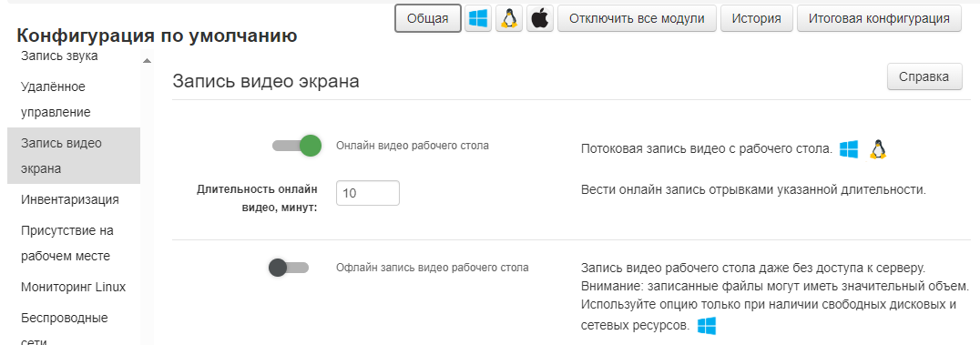Viewport: 980px width, 345px height.
Task: Open the Справка help button
Action: click(924, 76)
